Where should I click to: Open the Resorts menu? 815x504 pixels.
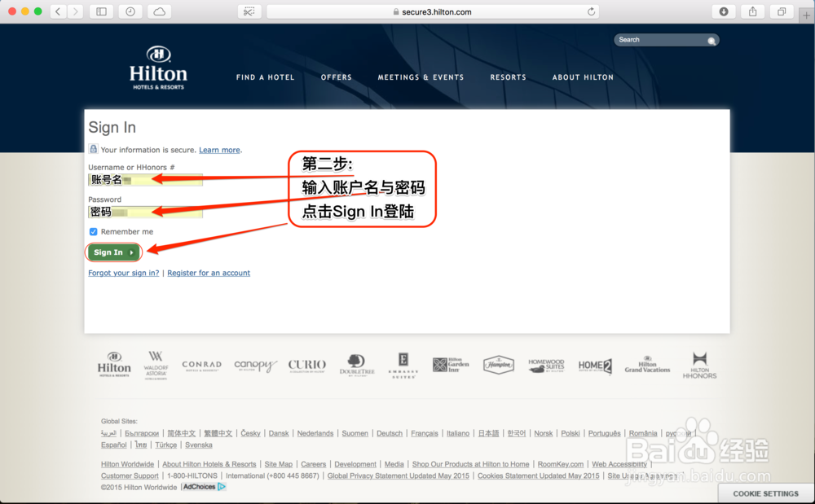pos(508,77)
